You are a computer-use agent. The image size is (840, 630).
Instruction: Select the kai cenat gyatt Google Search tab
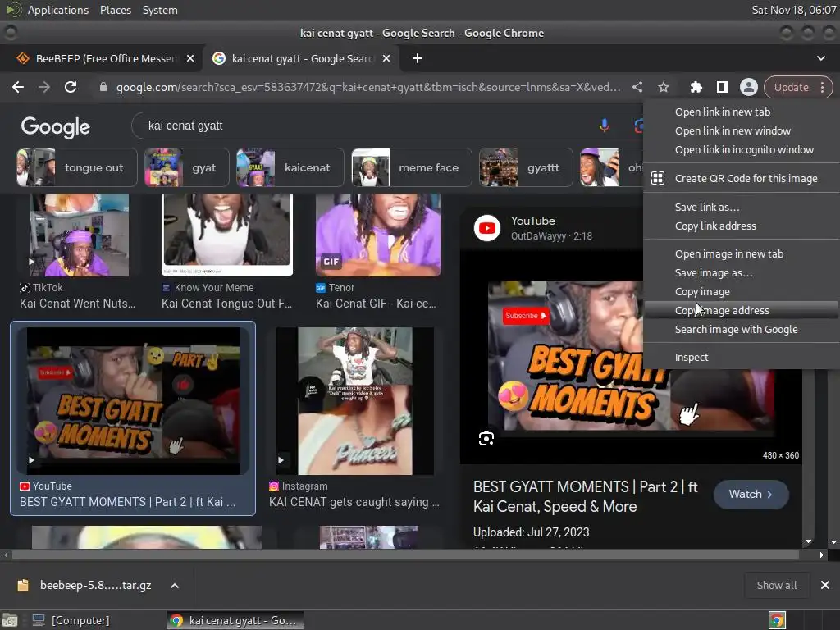click(302, 58)
